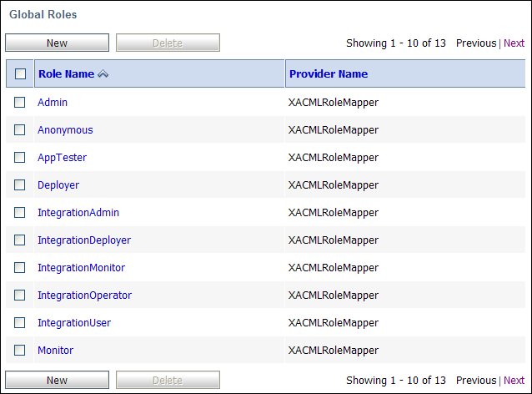Viewport: 532px width, 394px height.
Task: Check the box for the Admin role
Action: click(20, 102)
